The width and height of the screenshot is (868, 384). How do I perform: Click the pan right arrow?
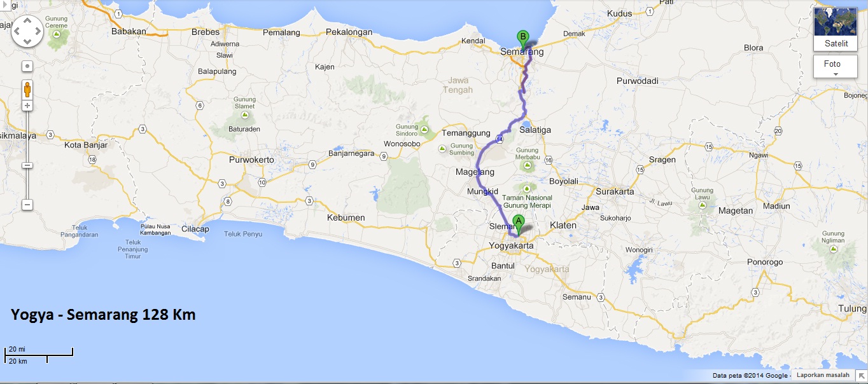pyautogui.click(x=38, y=32)
